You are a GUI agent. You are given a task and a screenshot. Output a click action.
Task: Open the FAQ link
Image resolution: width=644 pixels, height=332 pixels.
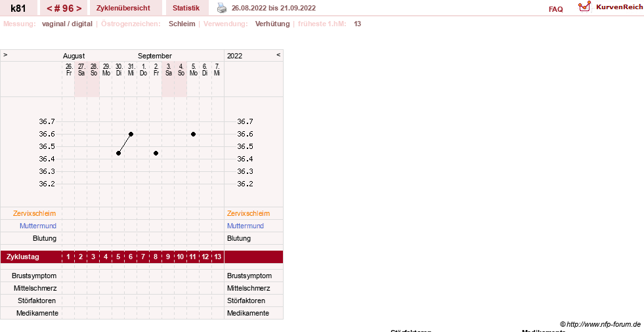point(555,9)
